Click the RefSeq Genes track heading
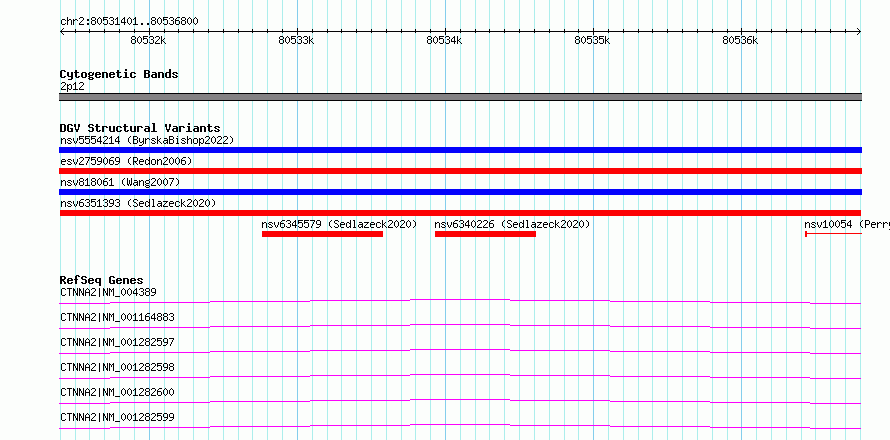The image size is (890, 440). (101, 280)
